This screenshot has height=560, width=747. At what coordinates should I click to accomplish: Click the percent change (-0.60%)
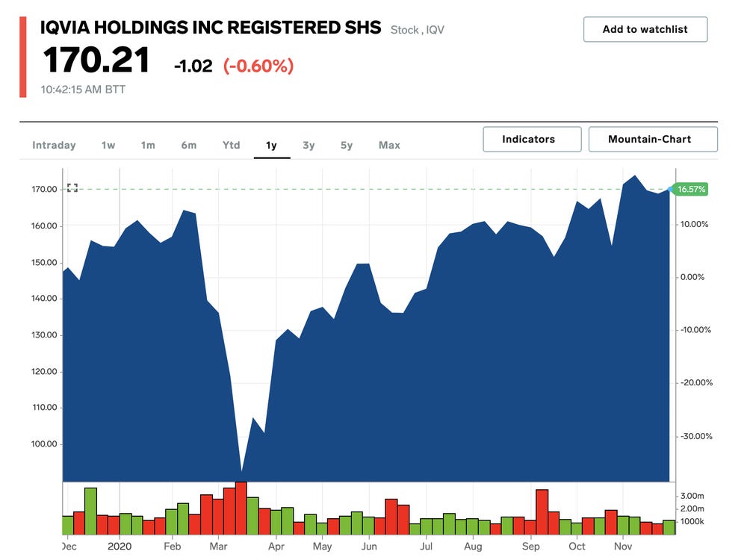(x=258, y=66)
